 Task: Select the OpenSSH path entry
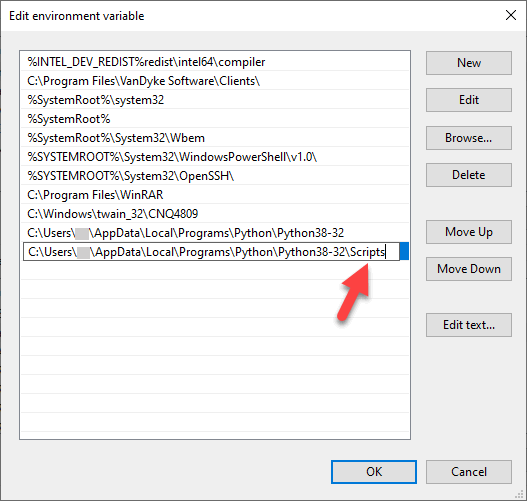[215, 176]
